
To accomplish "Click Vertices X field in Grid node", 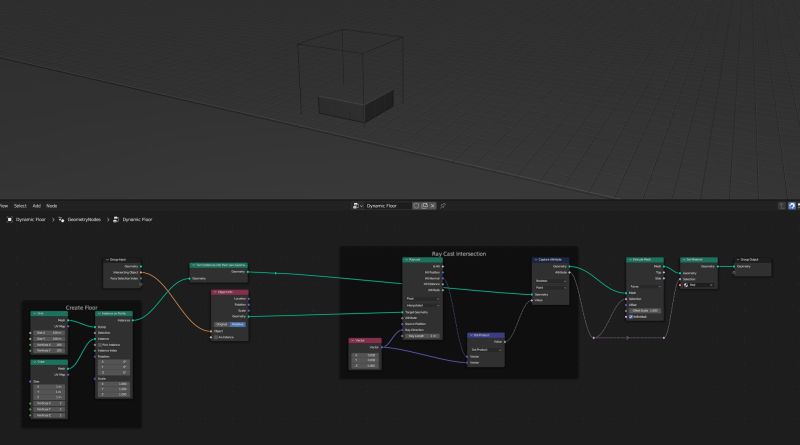I will 49,345.
